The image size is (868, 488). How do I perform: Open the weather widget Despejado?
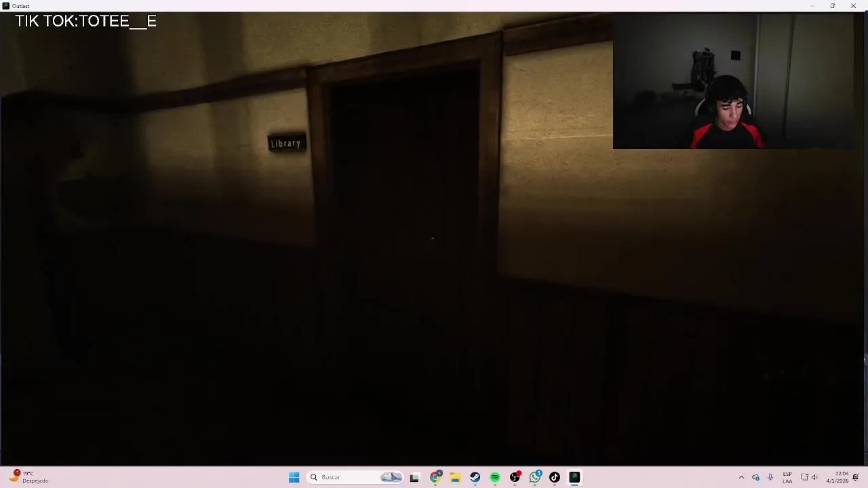(x=28, y=477)
